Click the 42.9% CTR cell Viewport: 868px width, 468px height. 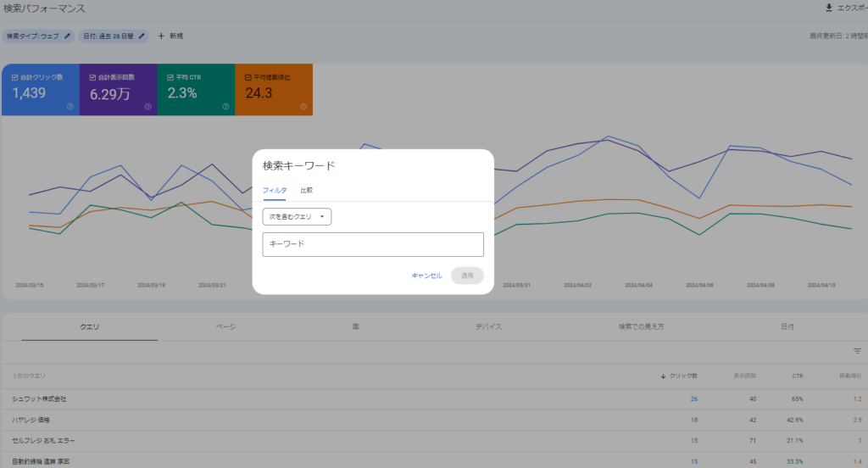pos(795,421)
